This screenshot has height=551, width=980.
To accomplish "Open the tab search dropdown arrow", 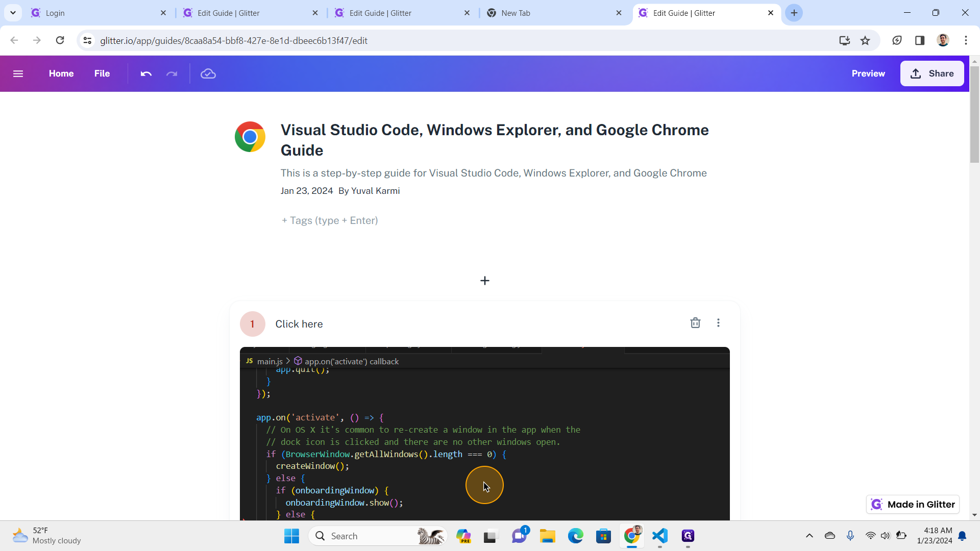I will click(13, 13).
